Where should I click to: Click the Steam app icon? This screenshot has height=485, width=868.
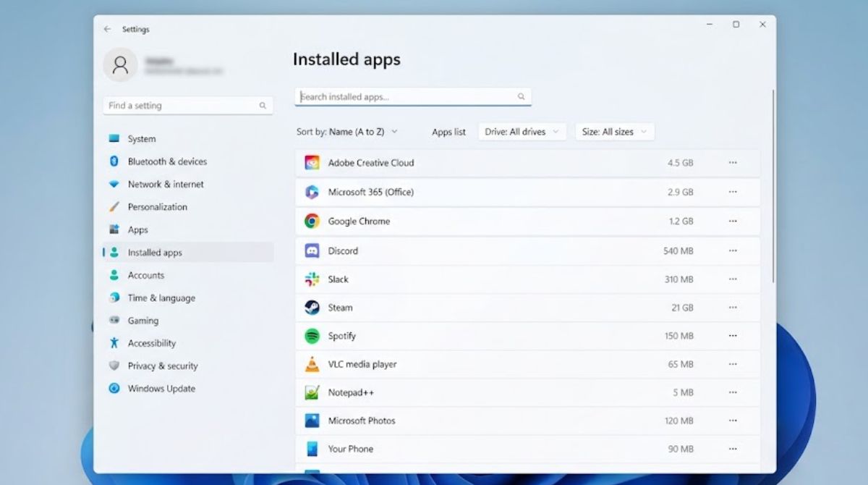(312, 308)
